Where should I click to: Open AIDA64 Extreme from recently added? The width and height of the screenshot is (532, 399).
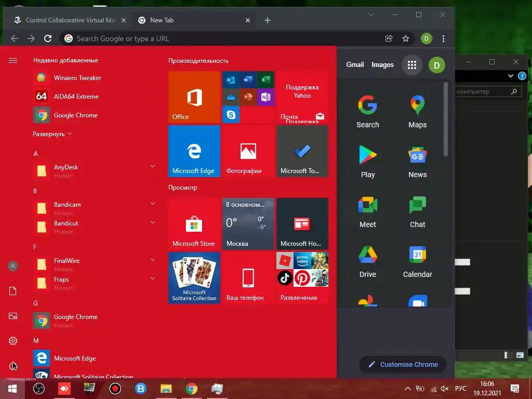95,96
